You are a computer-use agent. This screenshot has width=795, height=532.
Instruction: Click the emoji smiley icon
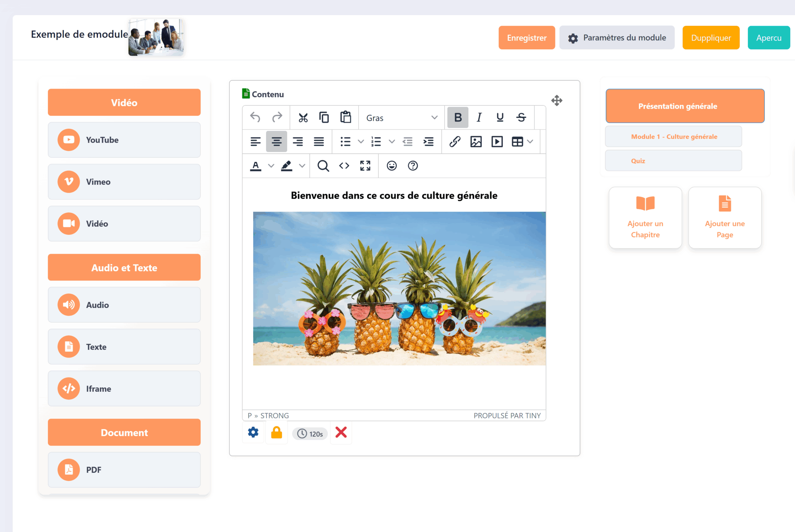click(x=392, y=166)
